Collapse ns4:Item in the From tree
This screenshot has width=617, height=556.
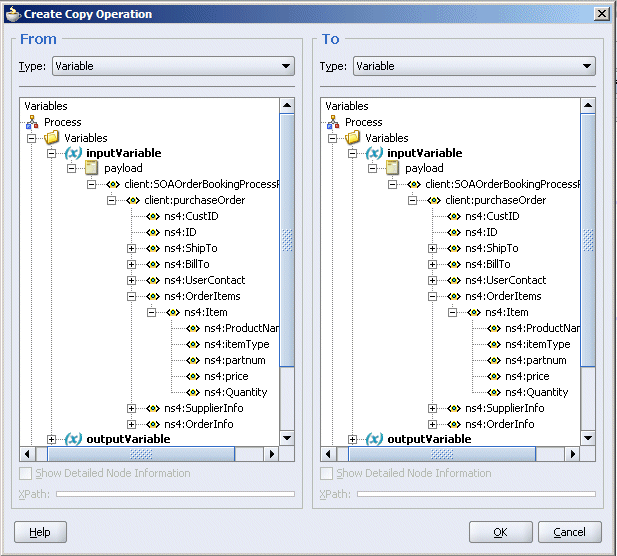[x=151, y=312]
